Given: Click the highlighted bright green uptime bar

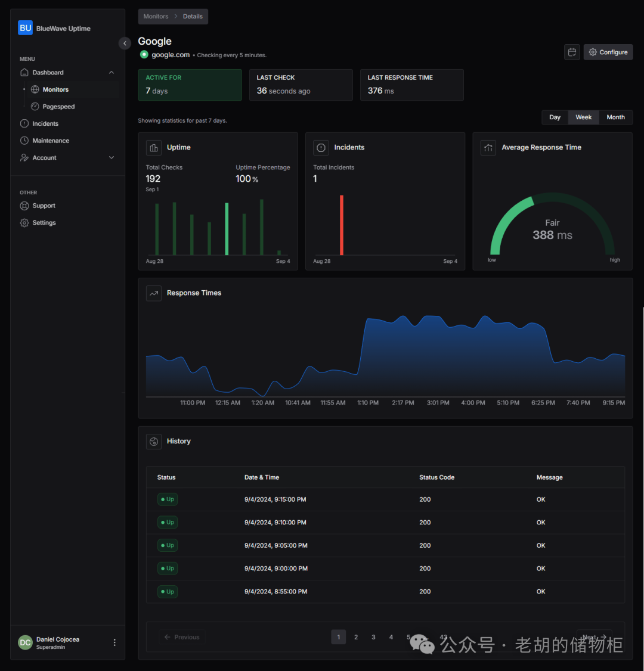Looking at the screenshot, I should (227, 229).
